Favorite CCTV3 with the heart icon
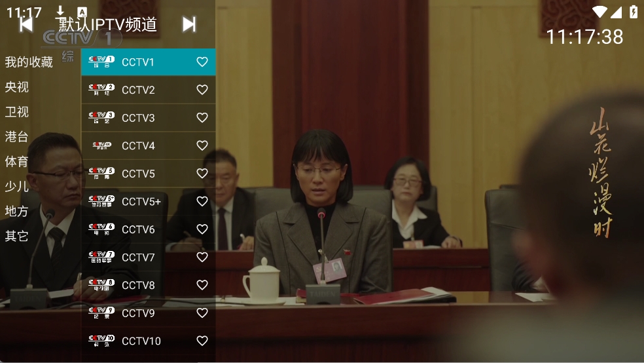Screen dimensions: 644x363 pyautogui.click(x=202, y=117)
